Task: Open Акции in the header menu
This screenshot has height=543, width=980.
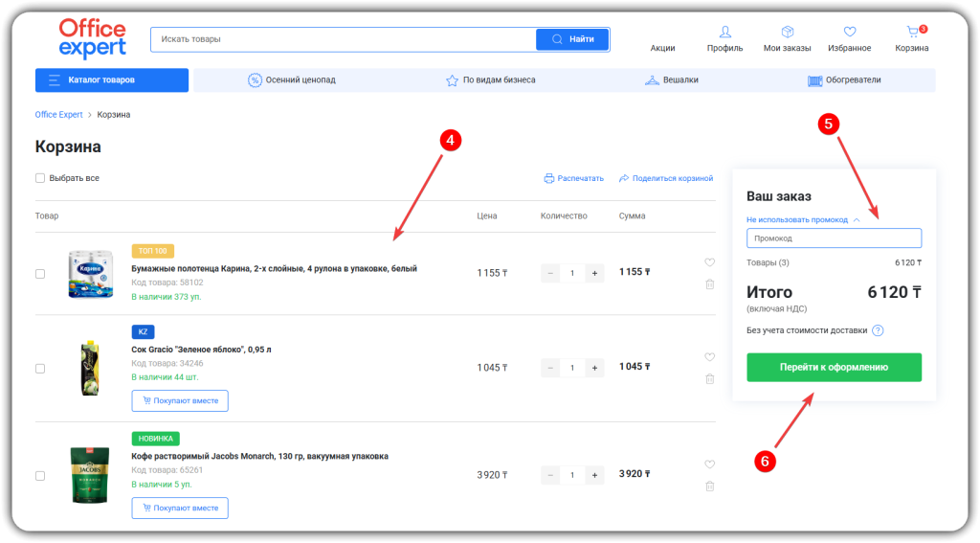Action: coord(662,48)
